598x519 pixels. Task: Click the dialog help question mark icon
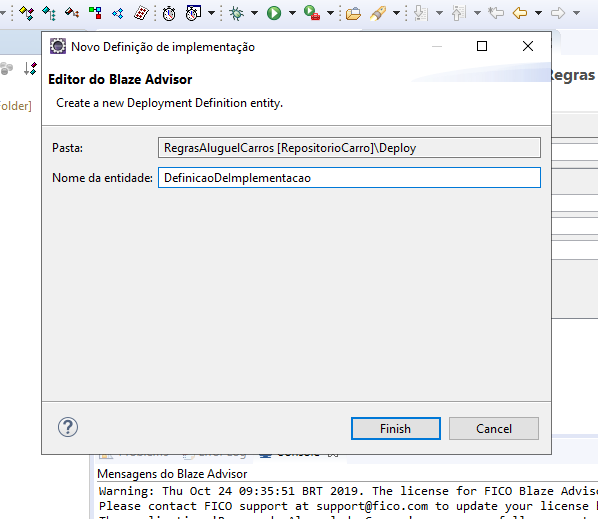click(x=68, y=427)
